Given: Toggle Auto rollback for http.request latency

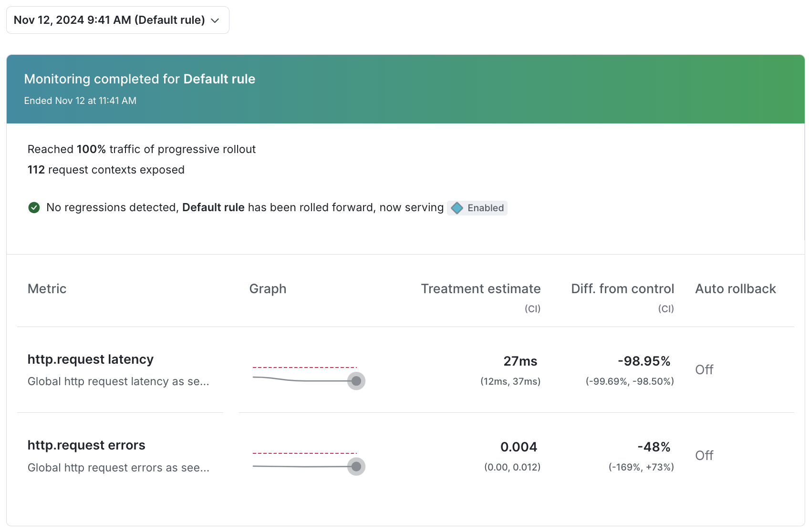Looking at the screenshot, I should point(705,369).
